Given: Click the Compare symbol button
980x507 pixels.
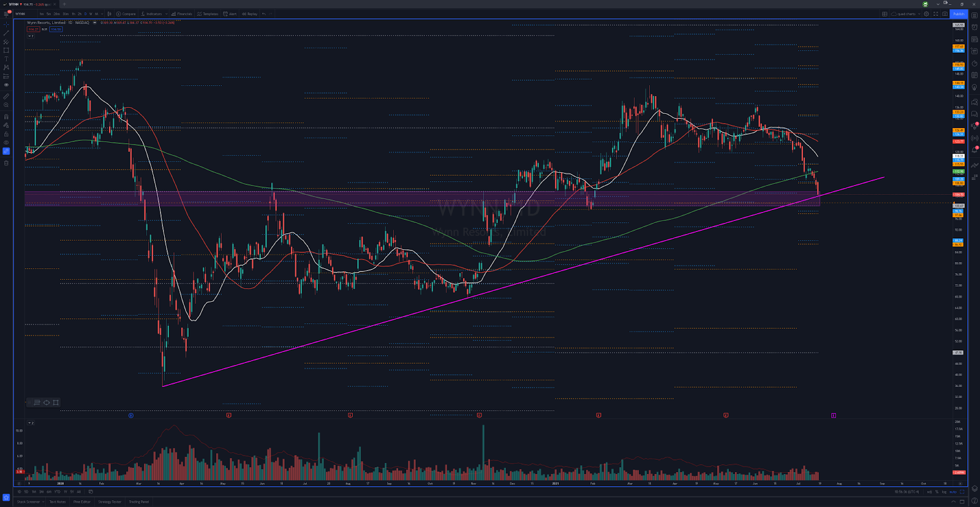Looking at the screenshot, I should click(126, 14).
